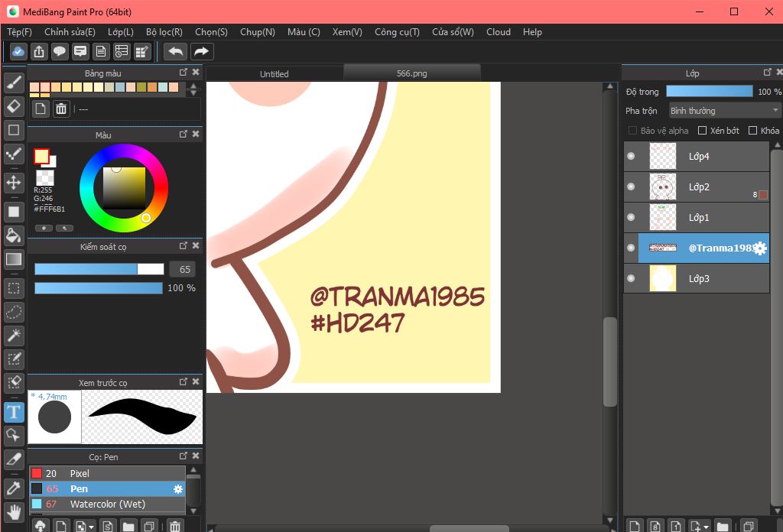Toggle visibility of Lớp3 layer
This screenshot has height=532, width=783.
631,278
